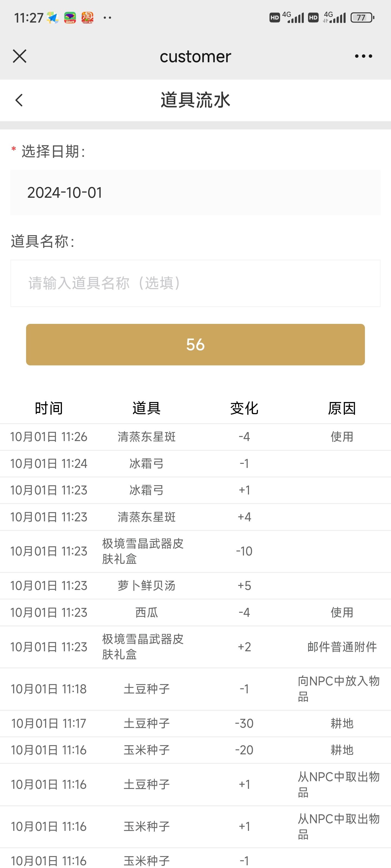
Task: Tap the Taobao notification icon in status bar
Action: tap(87, 18)
